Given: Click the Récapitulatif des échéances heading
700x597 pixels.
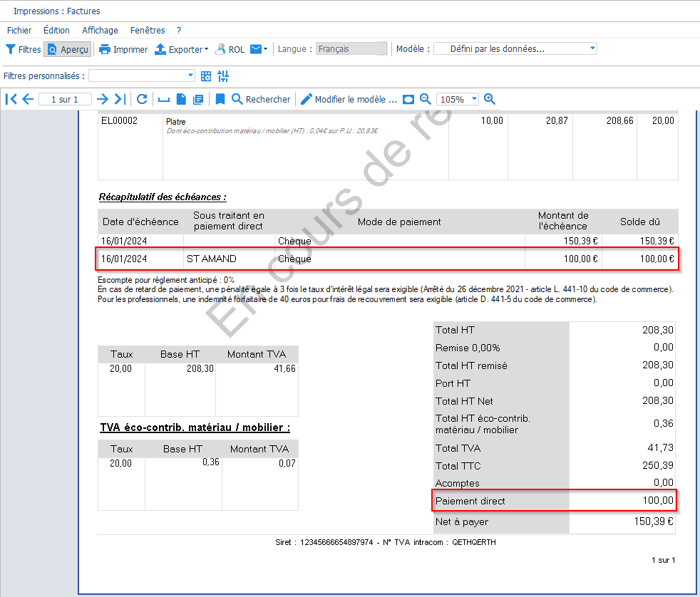Looking at the screenshot, I should pyautogui.click(x=163, y=197).
